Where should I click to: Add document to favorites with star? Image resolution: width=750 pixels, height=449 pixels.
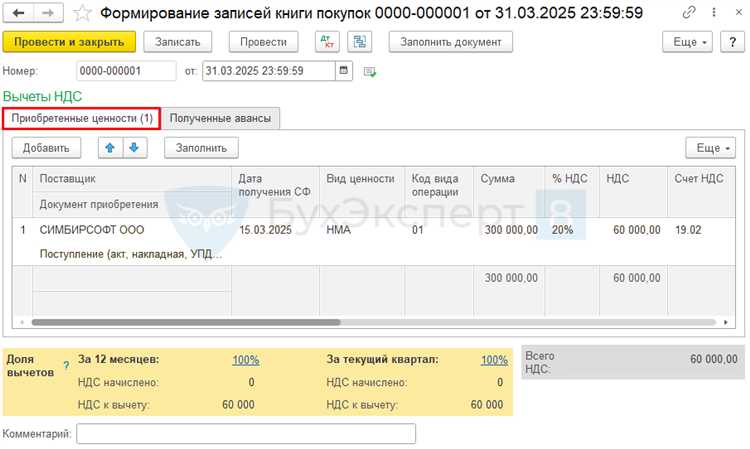point(82,13)
